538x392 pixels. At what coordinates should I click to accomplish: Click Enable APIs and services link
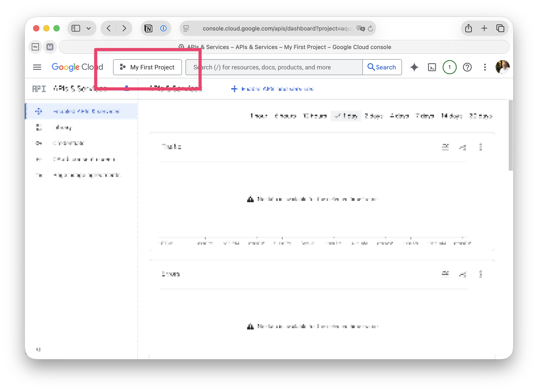(x=272, y=89)
